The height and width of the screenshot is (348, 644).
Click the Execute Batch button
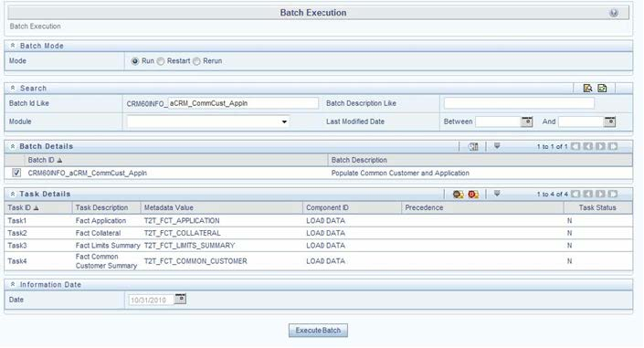(318, 331)
